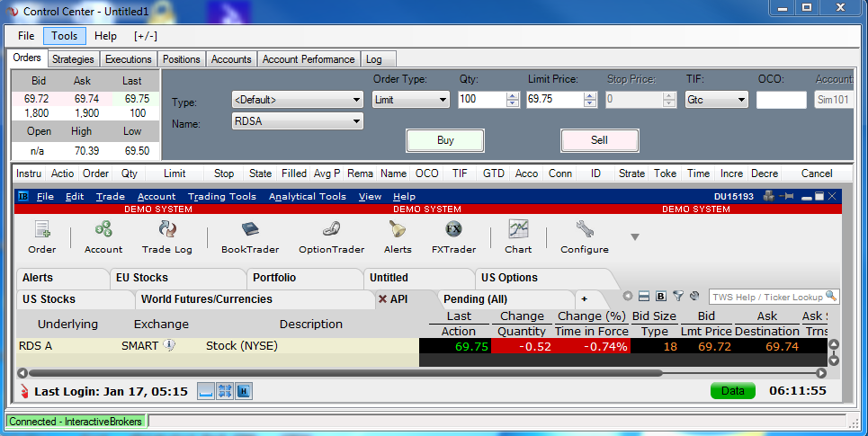Switch to the Positions tab
This screenshot has height=436, width=868.
(x=181, y=59)
